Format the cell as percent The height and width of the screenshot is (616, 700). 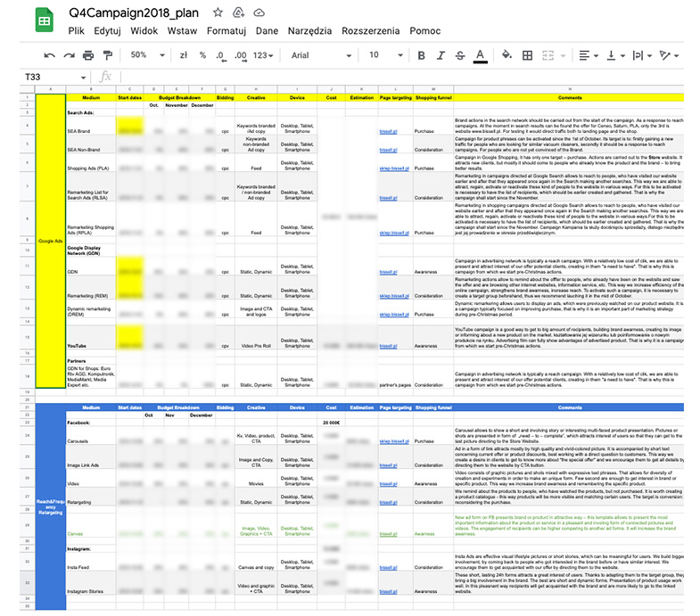pos(203,55)
